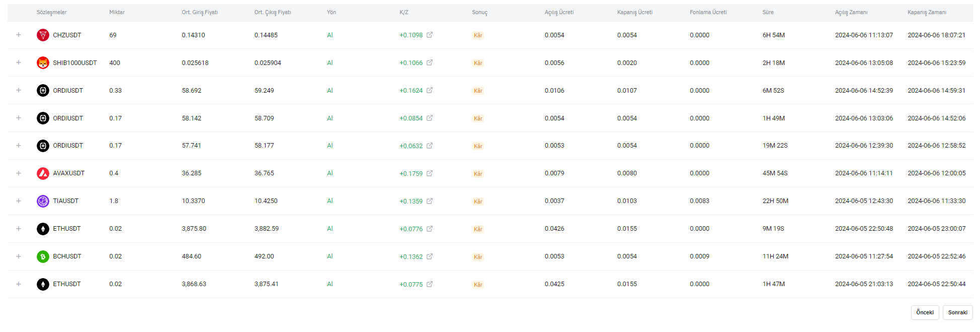Image resolution: width=980 pixels, height=332 pixels.
Task: Expand the BCHUSDT row details
Action: (x=19, y=256)
